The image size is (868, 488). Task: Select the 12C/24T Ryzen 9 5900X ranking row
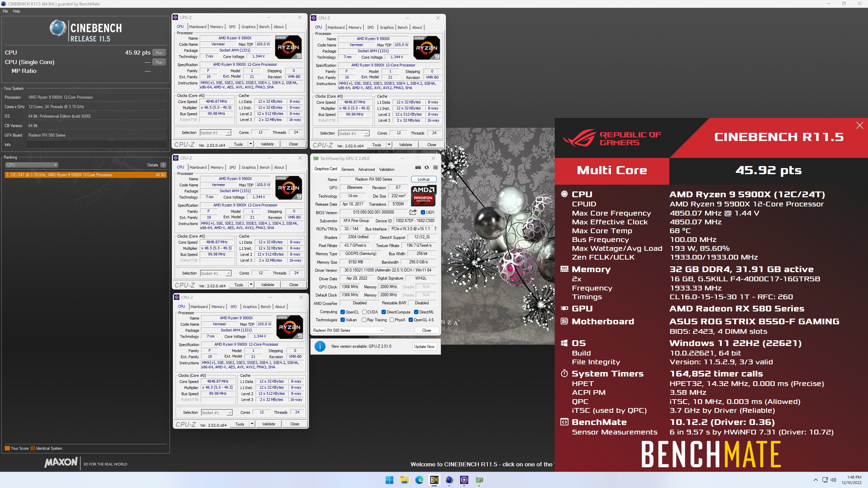[86, 175]
